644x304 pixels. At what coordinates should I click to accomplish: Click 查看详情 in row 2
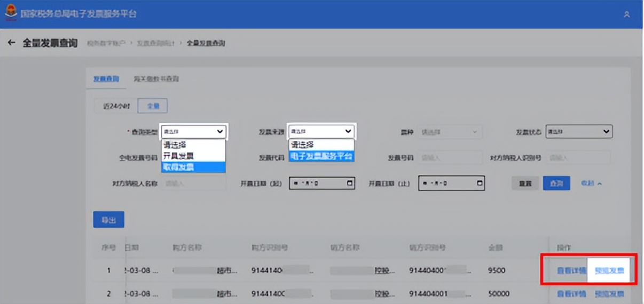[571, 293]
